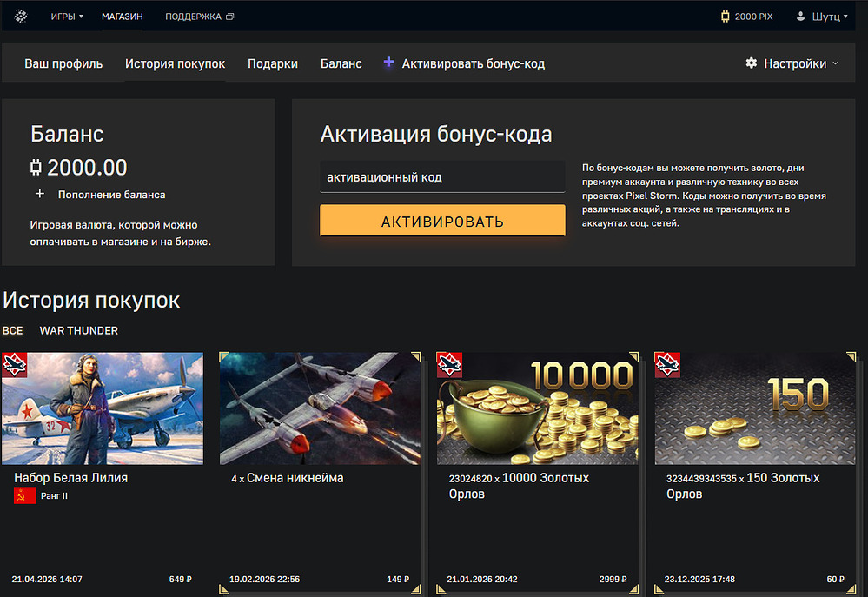Click the Настройки gear icon
This screenshot has width=868, height=597.
tap(752, 63)
